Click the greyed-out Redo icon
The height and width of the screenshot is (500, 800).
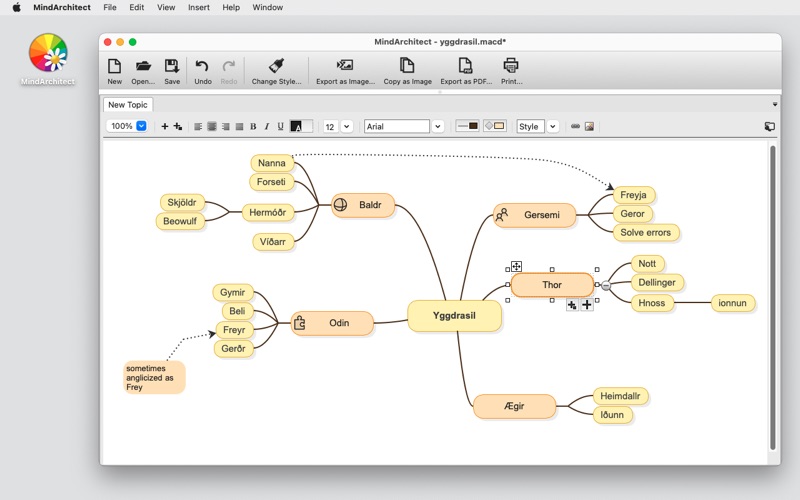pyautogui.click(x=229, y=71)
